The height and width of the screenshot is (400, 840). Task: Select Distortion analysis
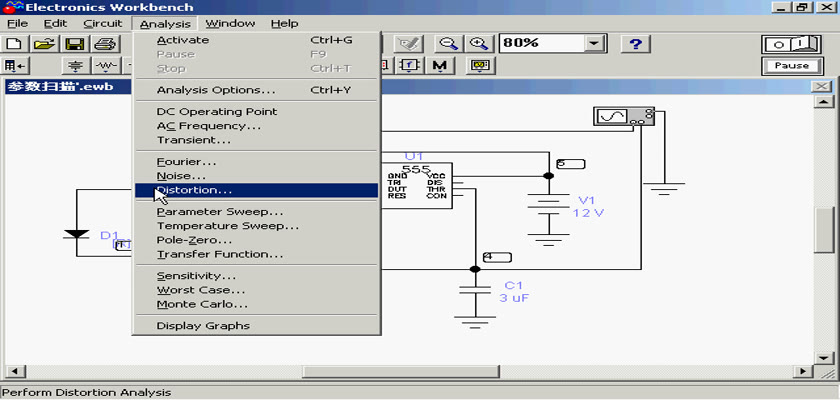[256, 190]
